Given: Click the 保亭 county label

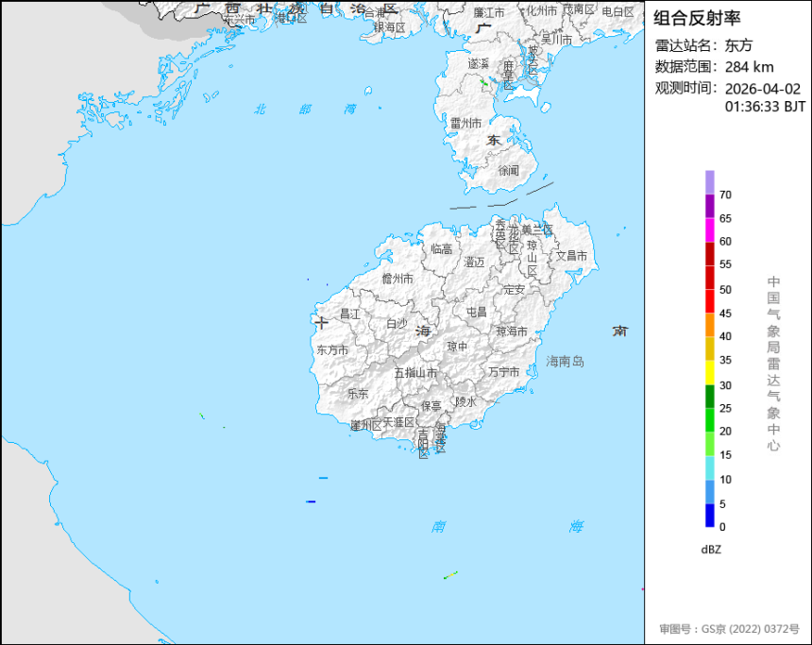Looking at the screenshot, I should [x=431, y=406].
